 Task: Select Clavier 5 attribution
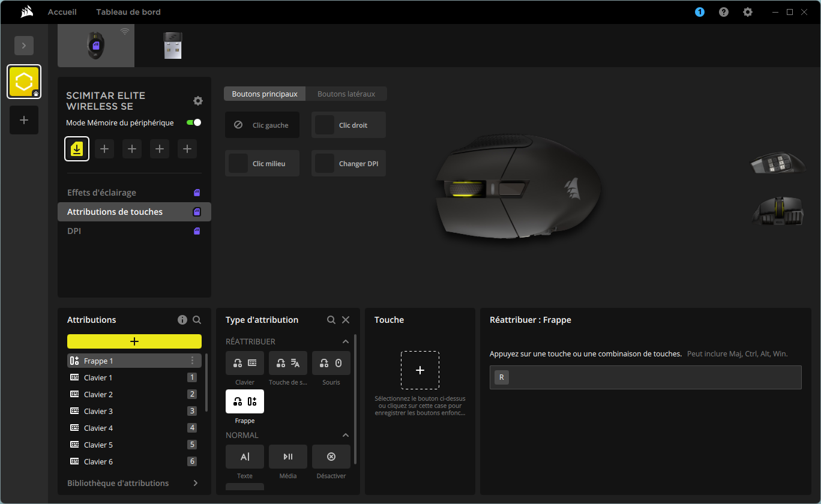tap(134, 445)
